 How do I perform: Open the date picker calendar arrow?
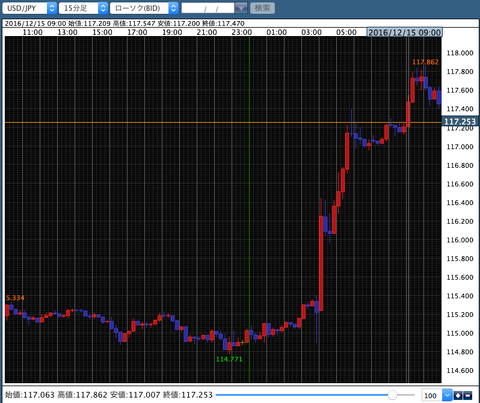coord(241,8)
